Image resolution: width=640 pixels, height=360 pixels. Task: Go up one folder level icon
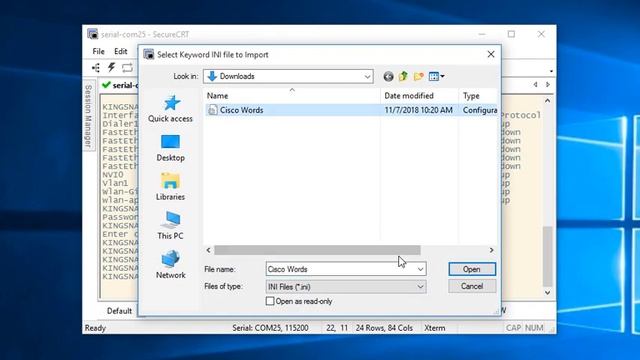tap(403, 76)
